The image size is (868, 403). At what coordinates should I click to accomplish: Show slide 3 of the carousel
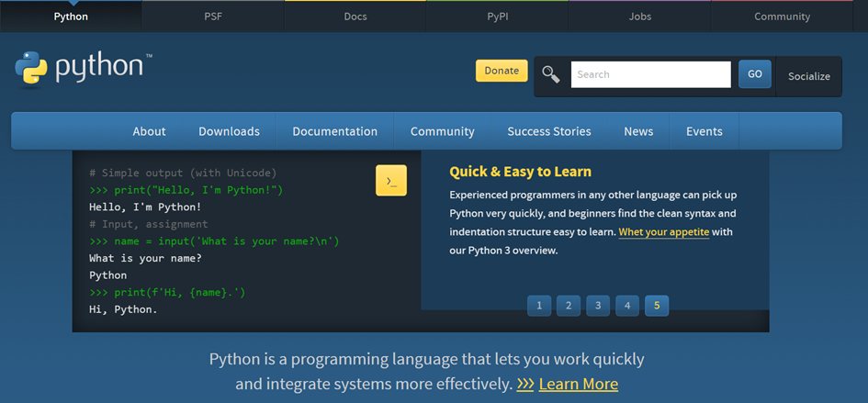point(598,306)
